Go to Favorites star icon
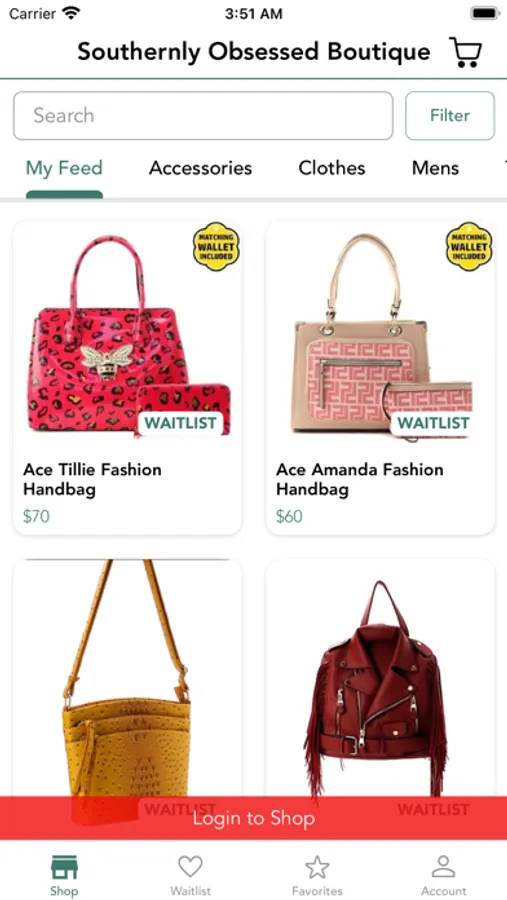The width and height of the screenshot is (507, 900). tap(317, 867)
